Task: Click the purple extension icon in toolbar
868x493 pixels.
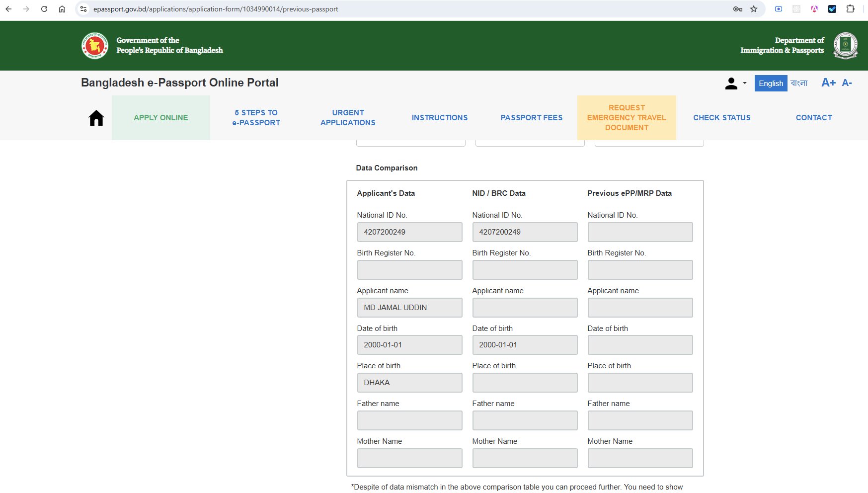Action: (814, 9)
